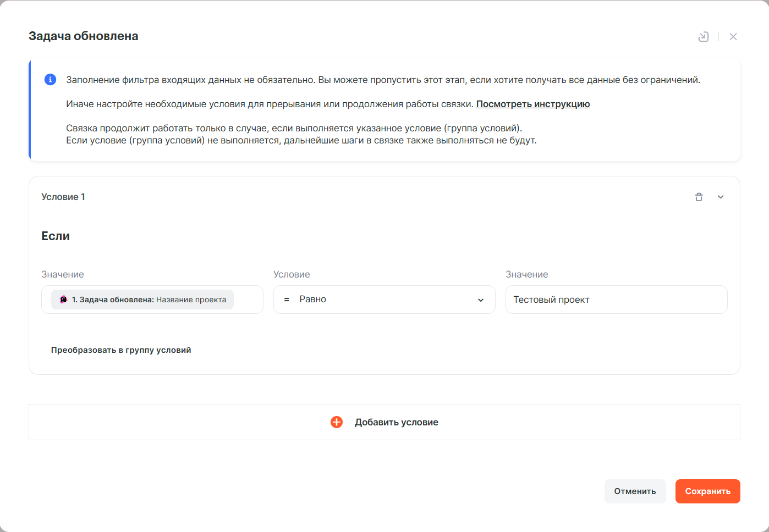The width and height of the screenshot is (769, 532).
Task: Select the Название проекта value chip
Action: click(149, 300)
